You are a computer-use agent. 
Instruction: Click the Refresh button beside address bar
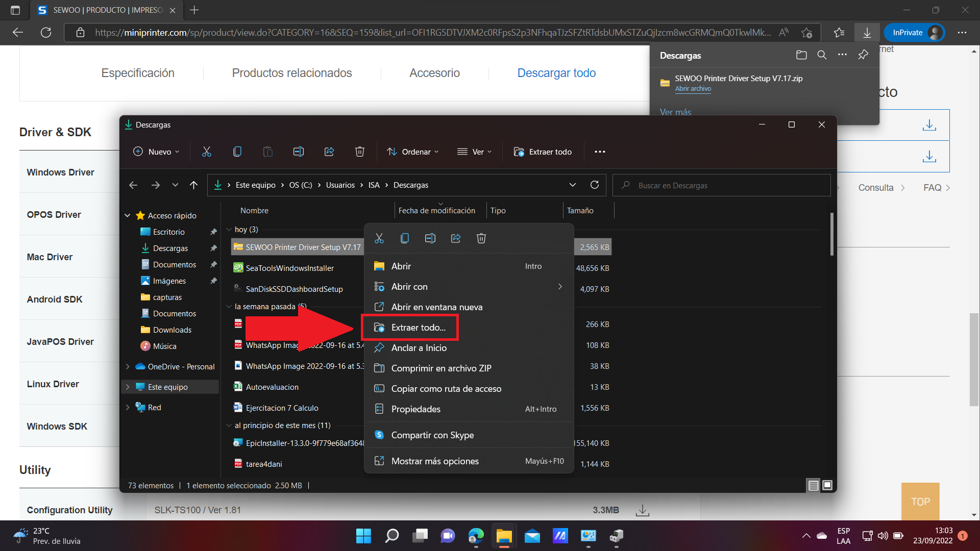coord(595,185)
